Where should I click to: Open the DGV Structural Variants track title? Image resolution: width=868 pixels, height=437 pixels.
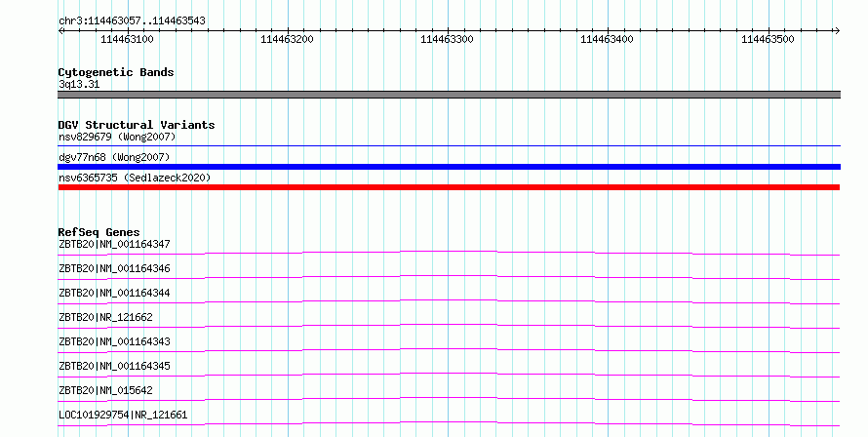[x=137, y=125]
